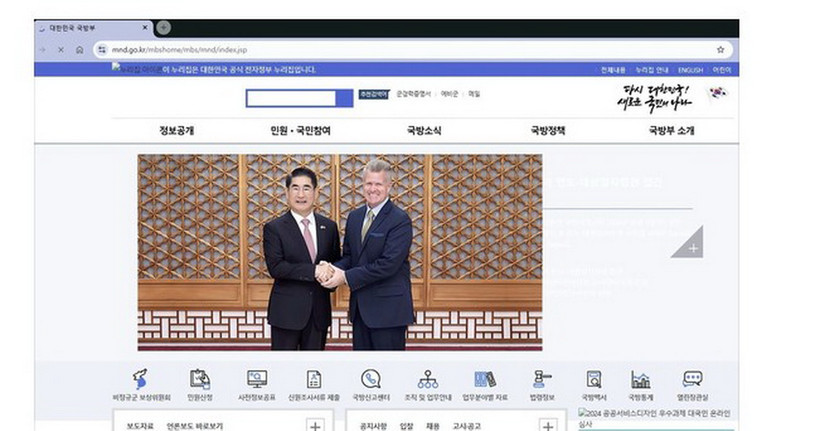Focus the site search text box
The image size is (820, 431).
pos(291,98)
